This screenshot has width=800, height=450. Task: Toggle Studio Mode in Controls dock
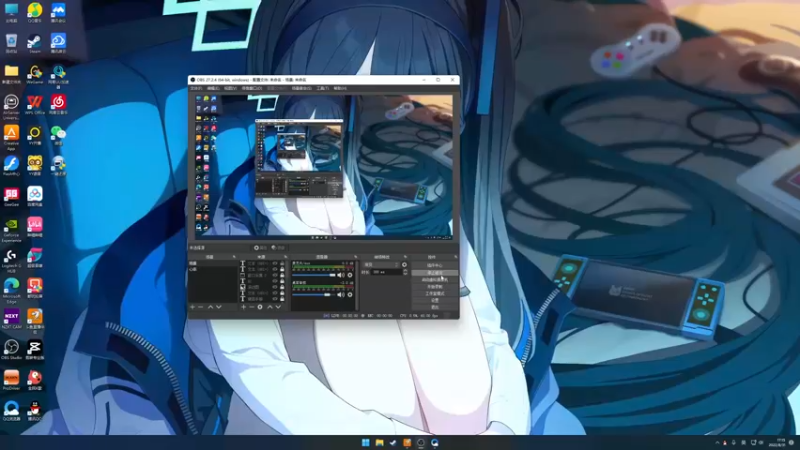click(x=435, y=293)
